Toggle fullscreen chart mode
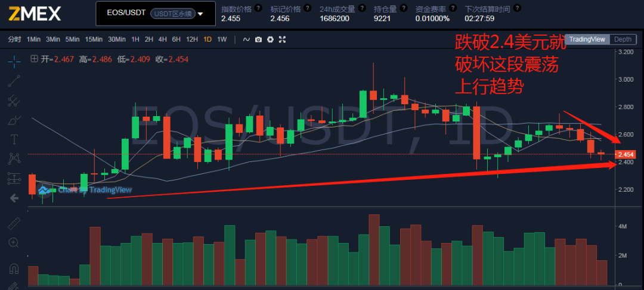Screen dimensions: 644x290 tap(282, 39)
